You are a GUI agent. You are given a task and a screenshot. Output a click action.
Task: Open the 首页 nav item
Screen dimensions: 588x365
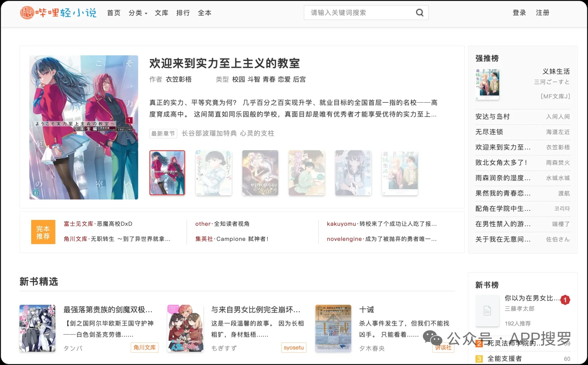[114, 13]
